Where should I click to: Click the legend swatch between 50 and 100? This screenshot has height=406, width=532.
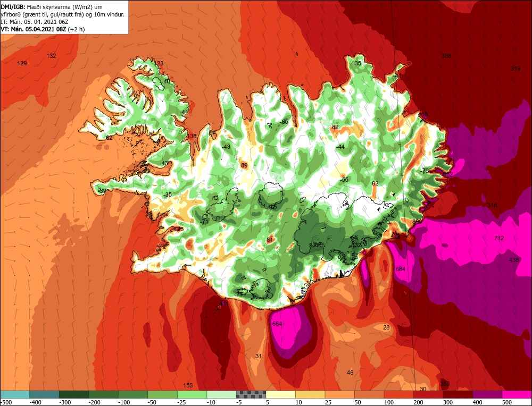tap(369, 394)
